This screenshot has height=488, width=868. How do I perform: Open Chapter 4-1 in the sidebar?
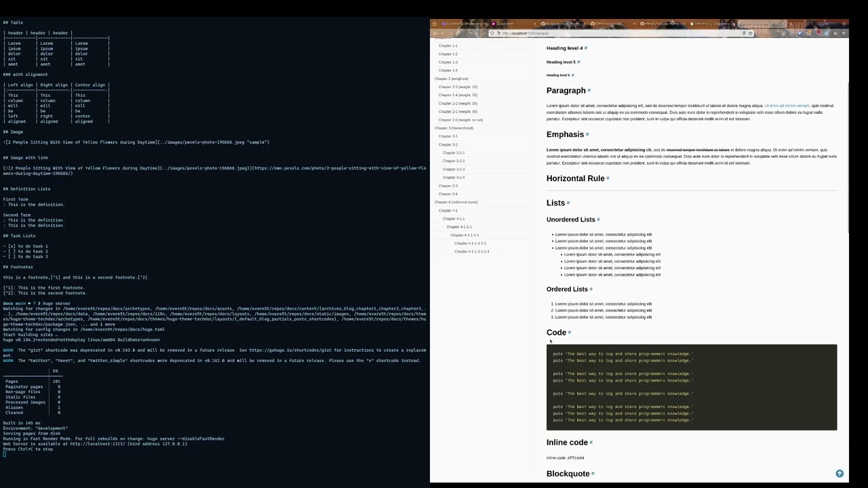448,211
